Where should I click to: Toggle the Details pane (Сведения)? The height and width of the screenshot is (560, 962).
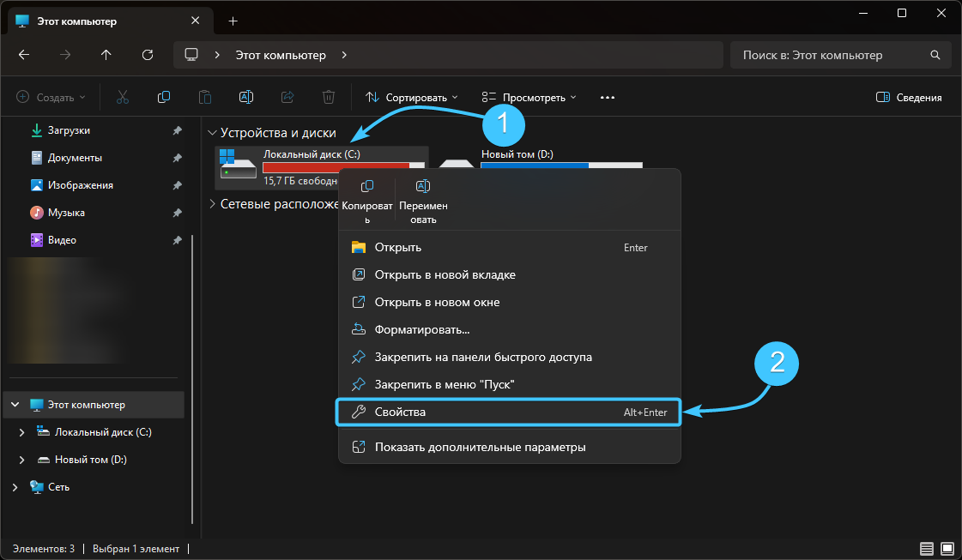909,97
